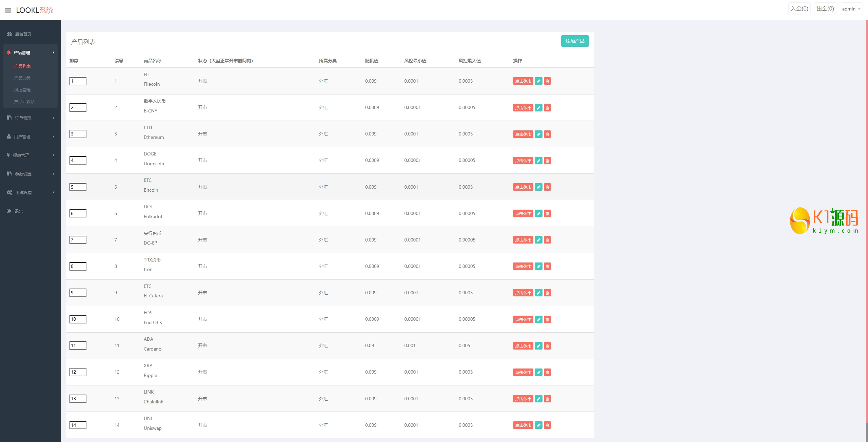
Task: Click the sort order field for Chainlink
Action: [x=78, y=399]
